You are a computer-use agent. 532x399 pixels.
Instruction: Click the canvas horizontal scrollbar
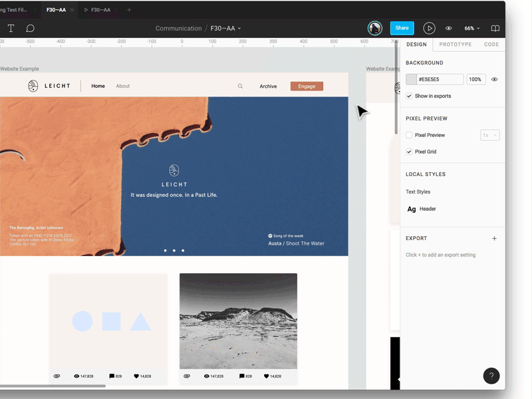[x=53, y=386]
